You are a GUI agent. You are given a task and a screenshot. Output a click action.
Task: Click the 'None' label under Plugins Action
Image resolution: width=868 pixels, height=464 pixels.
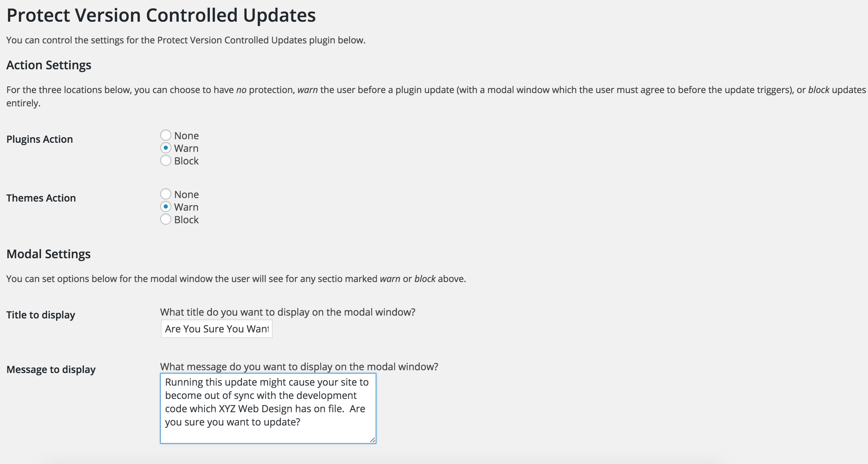coord(186,135)
